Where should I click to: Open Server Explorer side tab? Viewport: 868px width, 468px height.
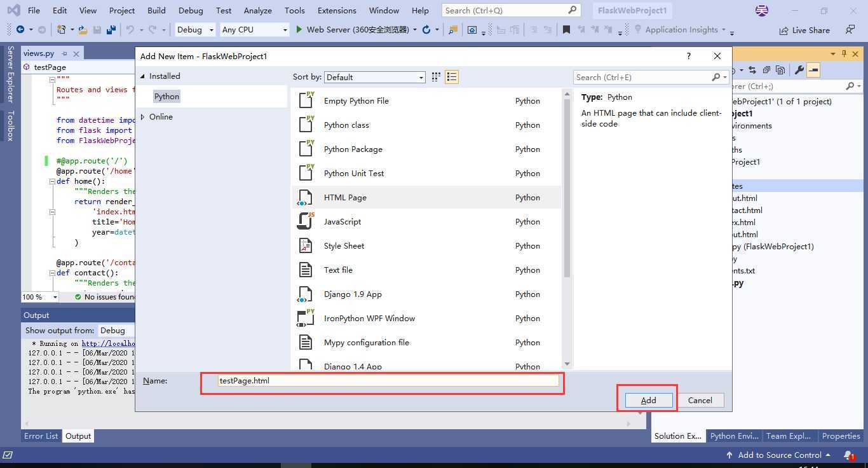coord(10,74)
